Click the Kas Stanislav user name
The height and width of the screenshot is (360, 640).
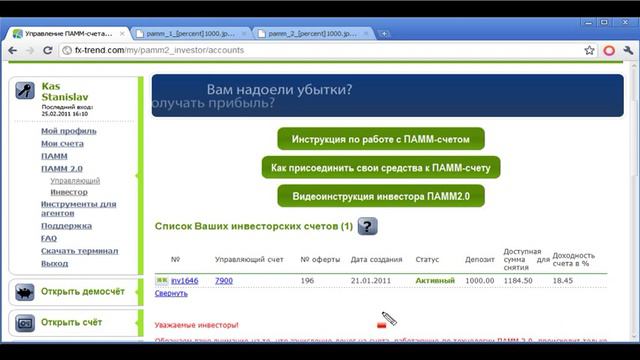pyautogui.click(x=64, y=91)
